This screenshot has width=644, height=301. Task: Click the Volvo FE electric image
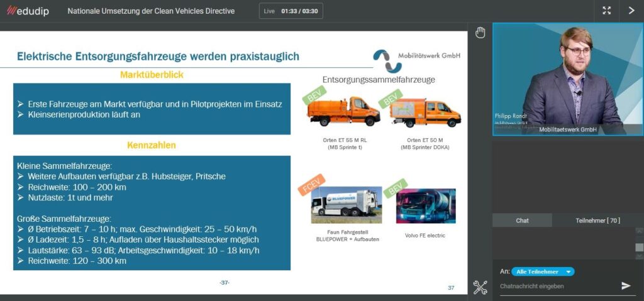coord(426,205)
